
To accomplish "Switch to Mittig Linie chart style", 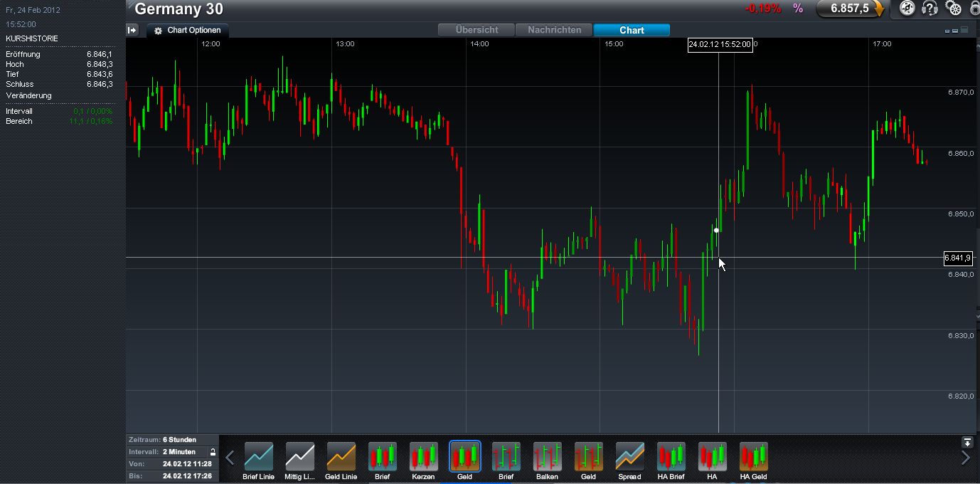I will tap(299, 457).
